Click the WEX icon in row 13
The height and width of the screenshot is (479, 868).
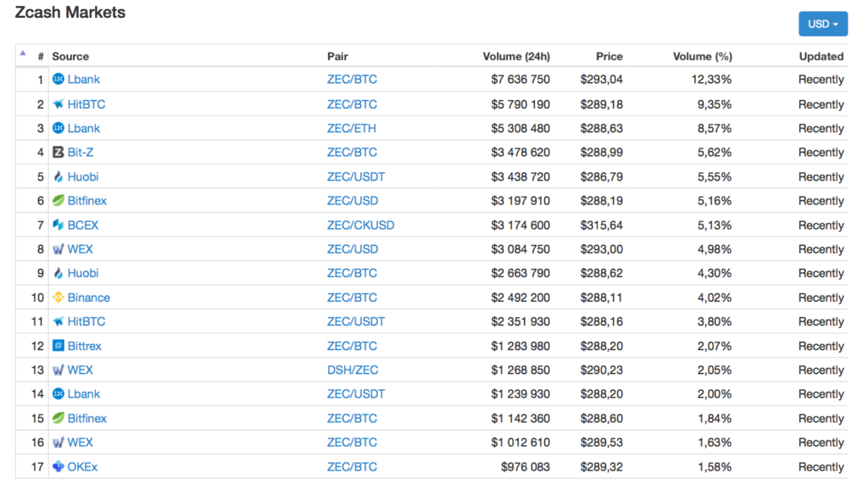pyautogui.click(x=58, y=370)
